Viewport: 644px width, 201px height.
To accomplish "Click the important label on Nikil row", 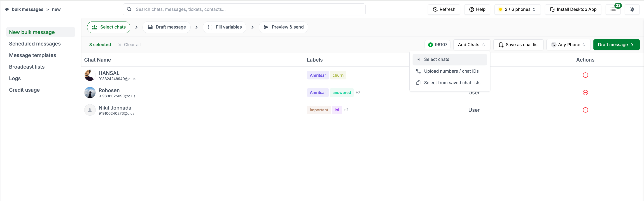I will coord(319,110).
